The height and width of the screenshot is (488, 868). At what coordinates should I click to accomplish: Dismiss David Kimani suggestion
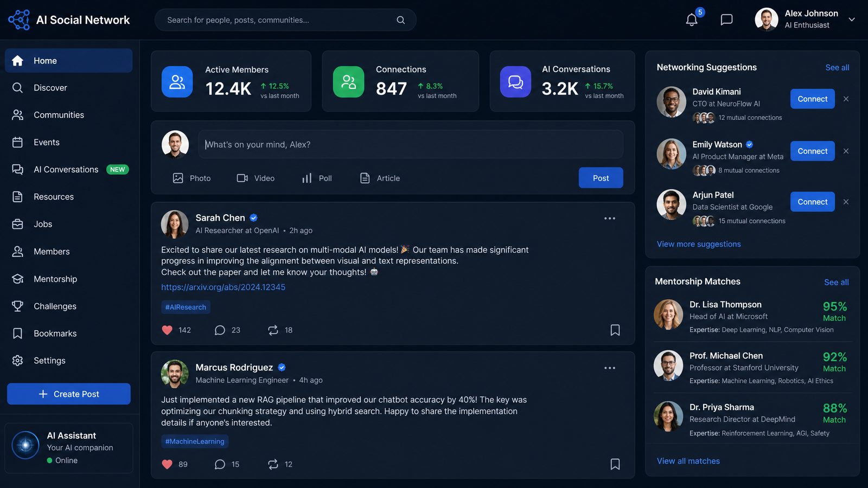tap(846, 99)
